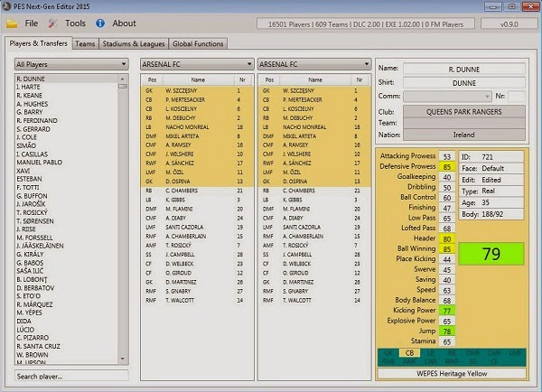Select M. ÖZIL in left Arsenal list
This screenshot has height=392, width=542.
coord(197,173)
